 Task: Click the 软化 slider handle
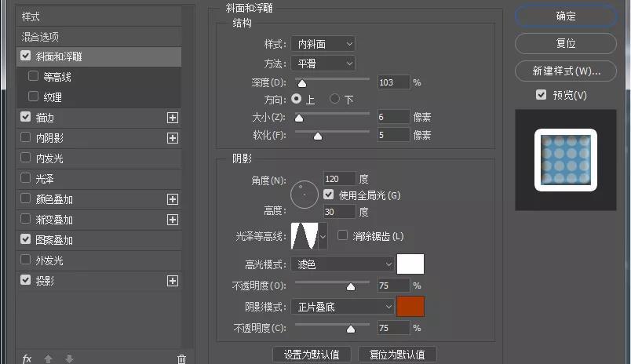[x=318, y=136]
